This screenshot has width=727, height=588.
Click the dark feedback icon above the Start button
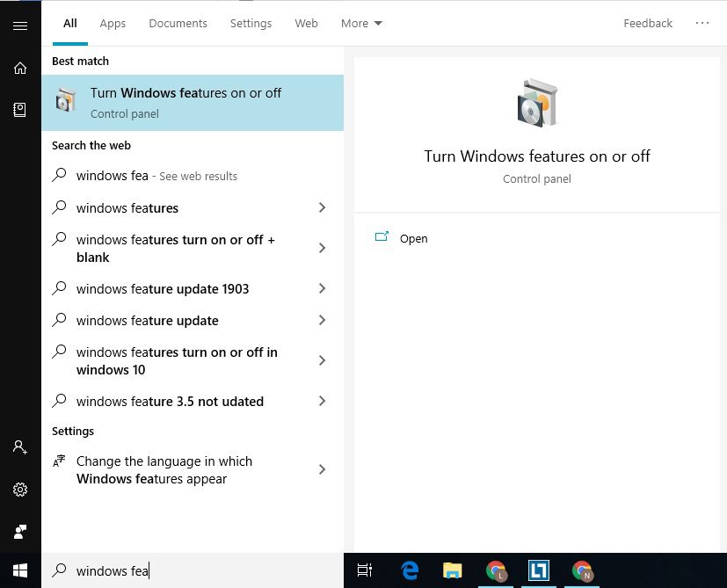[x=20, y=532]
